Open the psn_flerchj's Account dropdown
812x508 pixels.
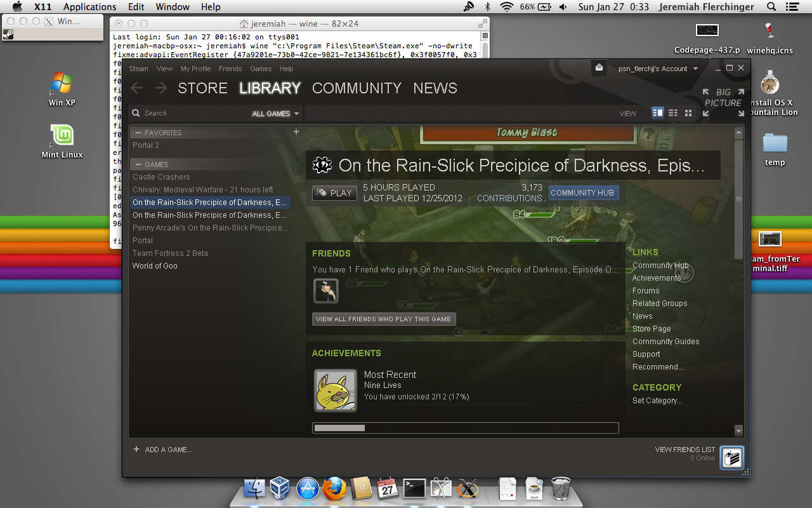click(x=658, y=69)
